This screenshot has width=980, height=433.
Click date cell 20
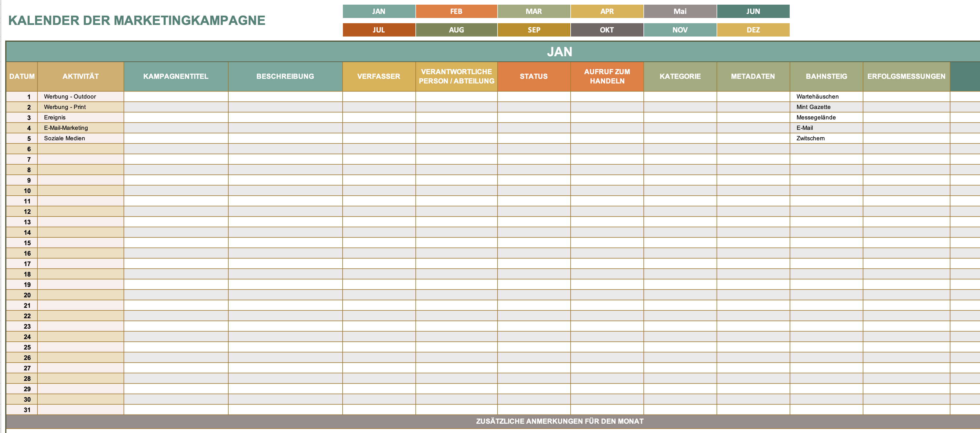click(22, 295)
